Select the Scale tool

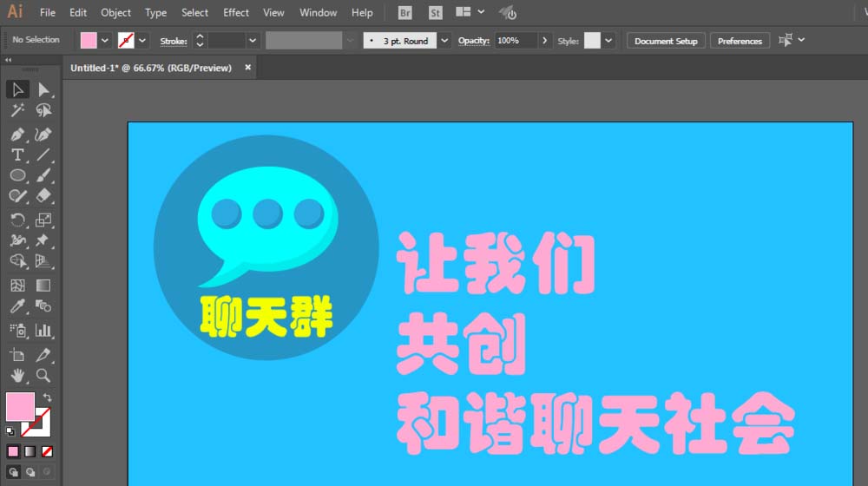[x=43, y=220]
